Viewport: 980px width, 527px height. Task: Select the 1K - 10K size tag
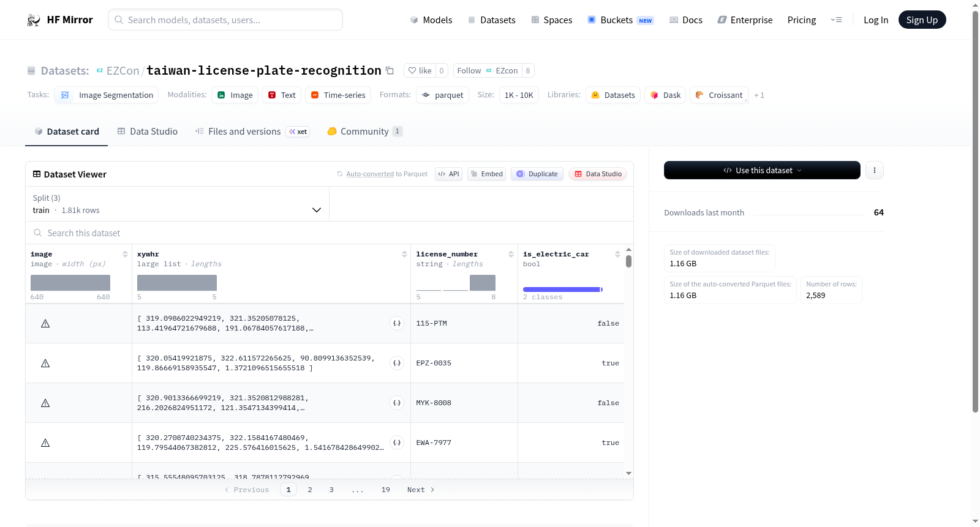click(519, 95)
